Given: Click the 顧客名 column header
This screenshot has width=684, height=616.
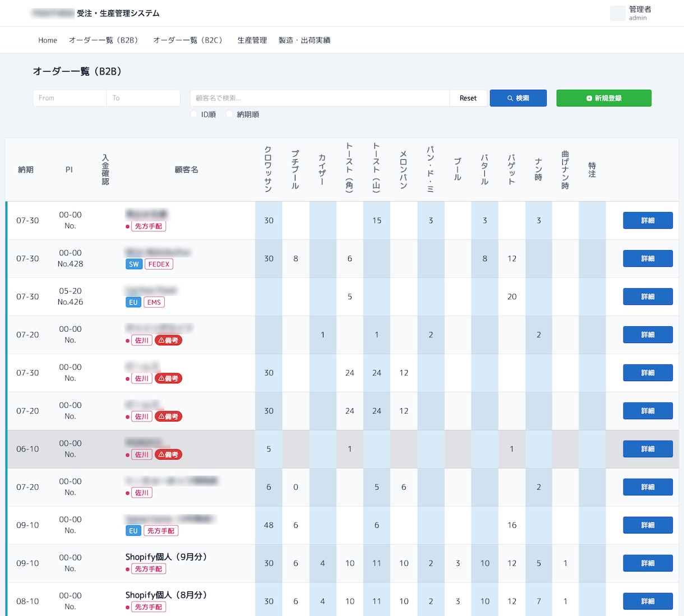Looking at the screenshot, I should 187,170.
